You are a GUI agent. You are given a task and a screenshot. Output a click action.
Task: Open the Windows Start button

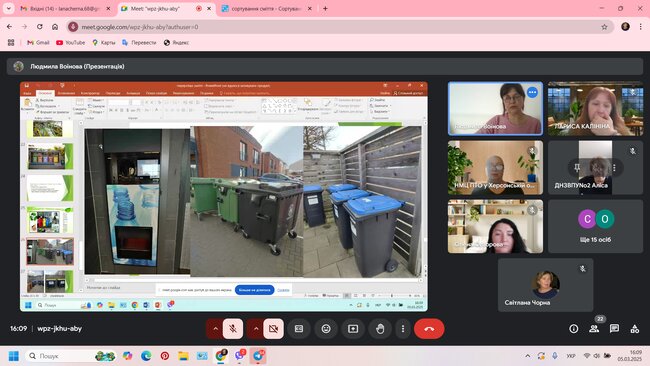14,356
